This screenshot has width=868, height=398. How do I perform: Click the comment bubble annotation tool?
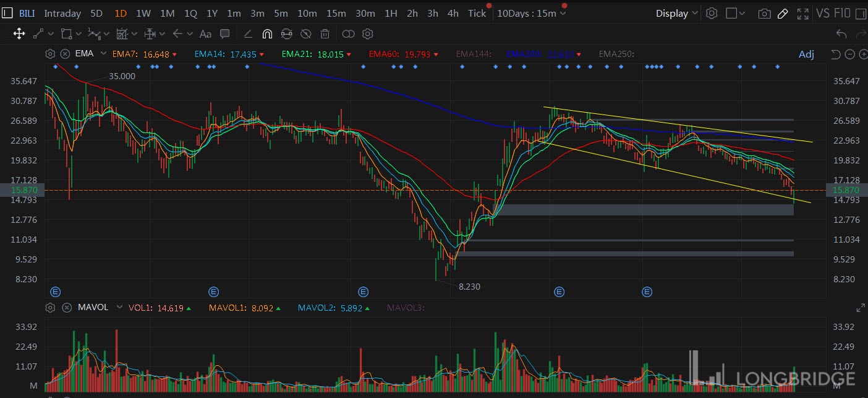(225, 34)
